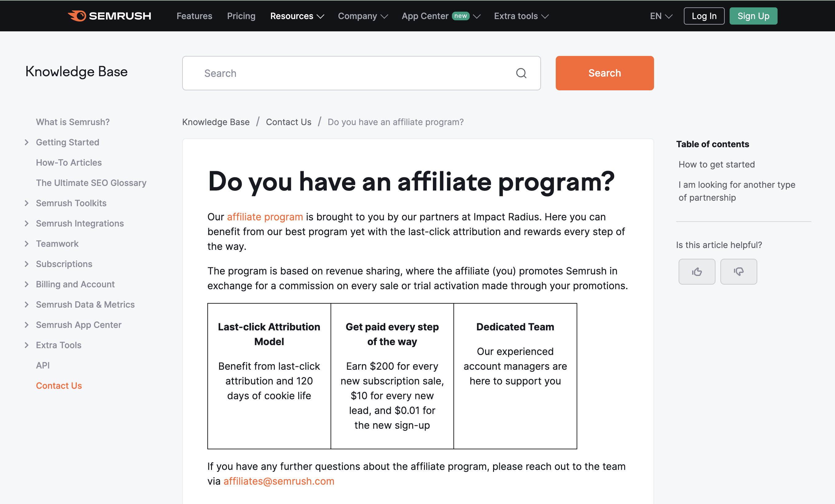Expand Semrush Data & Metrics chevron
Image resolution: width=835 pixels, height=504 pixels.
coord(27,304)
